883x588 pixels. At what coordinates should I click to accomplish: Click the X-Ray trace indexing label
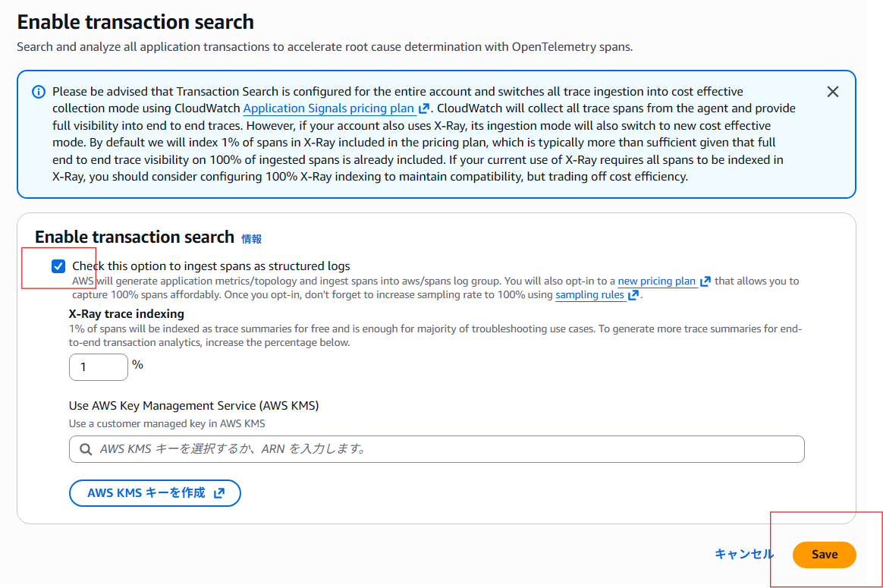127,313
